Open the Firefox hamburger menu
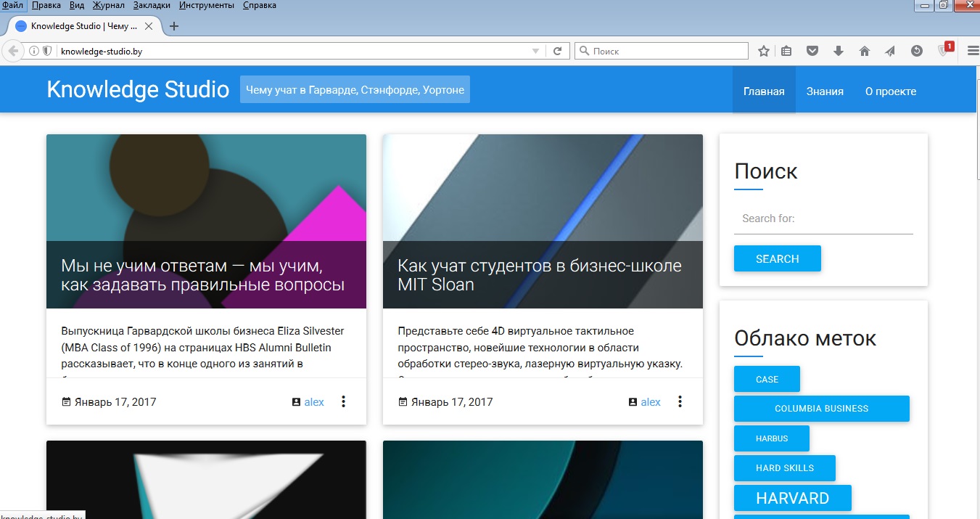 point(973,51)
